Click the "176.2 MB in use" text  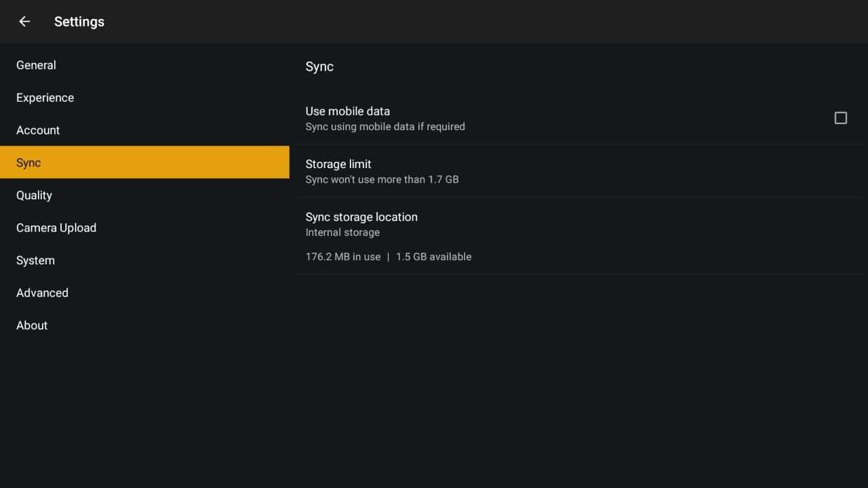[343, 257]
